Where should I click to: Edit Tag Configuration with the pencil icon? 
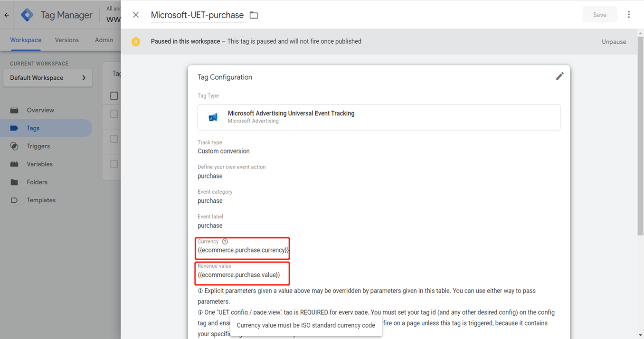[560, 76]
